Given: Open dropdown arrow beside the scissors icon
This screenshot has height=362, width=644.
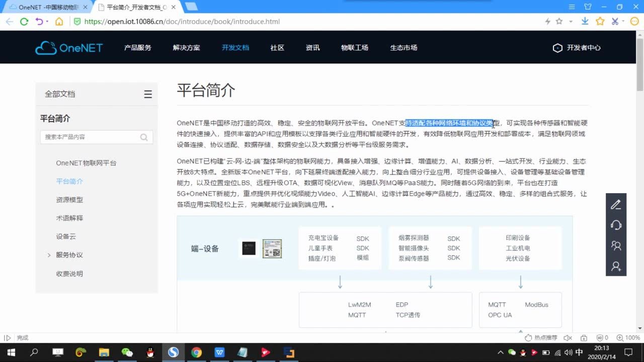Looking at the screenshot, I should [x=624, y=22].
